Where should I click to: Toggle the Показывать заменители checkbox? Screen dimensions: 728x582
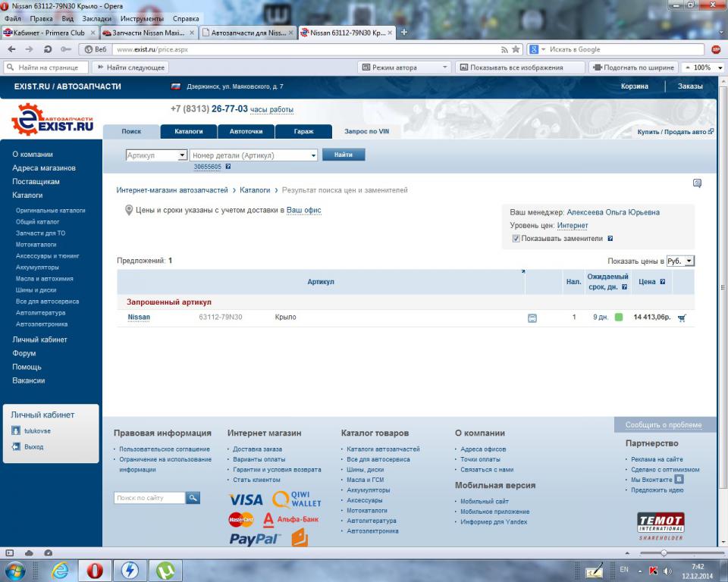coord(516,239)
